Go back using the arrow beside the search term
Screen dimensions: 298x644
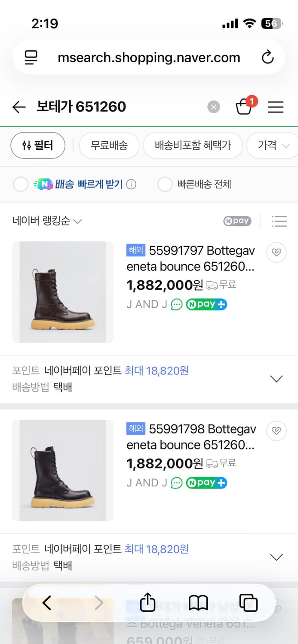[x=19, y=107]
